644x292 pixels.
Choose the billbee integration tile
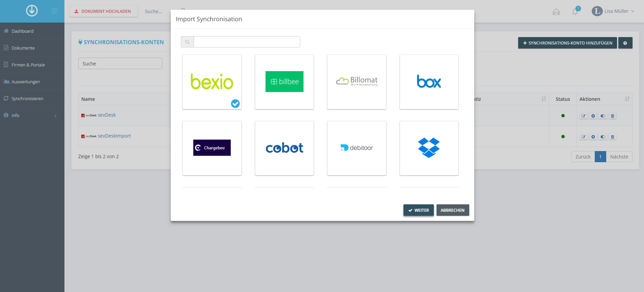click(284, 82)
